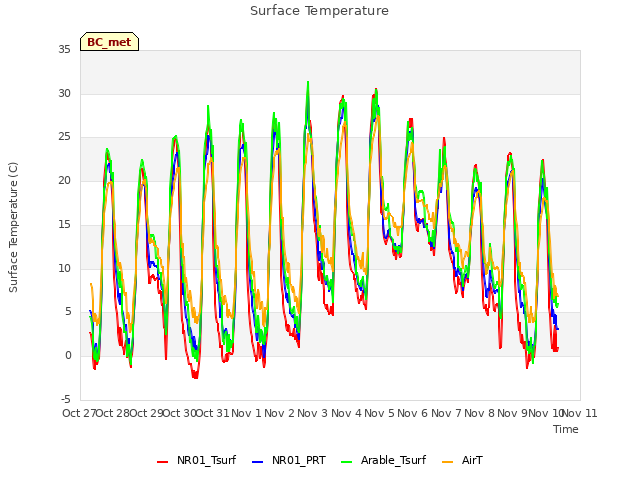Click the 20 y-axis tick label
640x480 pixels.
(64, 180)
